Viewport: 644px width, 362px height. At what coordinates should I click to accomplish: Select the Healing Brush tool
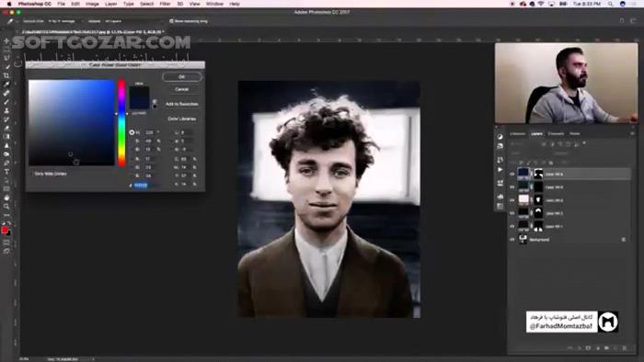(6, 93)
